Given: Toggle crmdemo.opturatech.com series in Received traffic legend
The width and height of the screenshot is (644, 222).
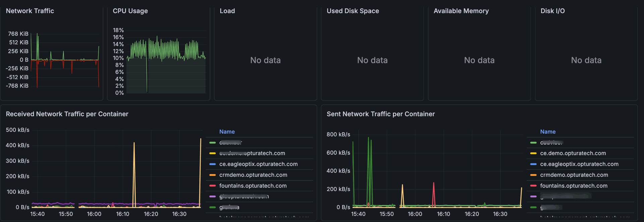Looking at the screenshot, I should click(x=253, y=175).
